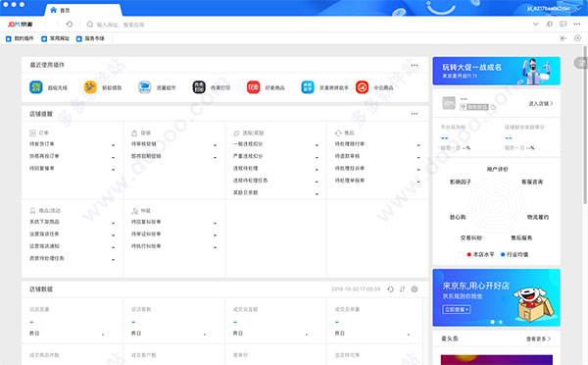The width and height of the screenshot is (588, 365).
Task: Select the second carousel dot on banner
Action: click(x=501, y=322)
